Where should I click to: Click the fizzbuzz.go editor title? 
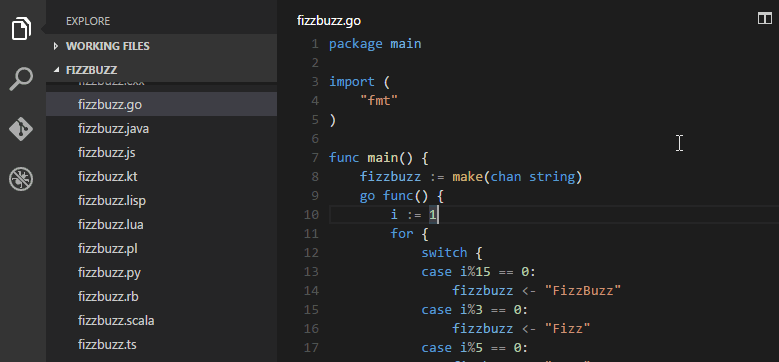329,21
